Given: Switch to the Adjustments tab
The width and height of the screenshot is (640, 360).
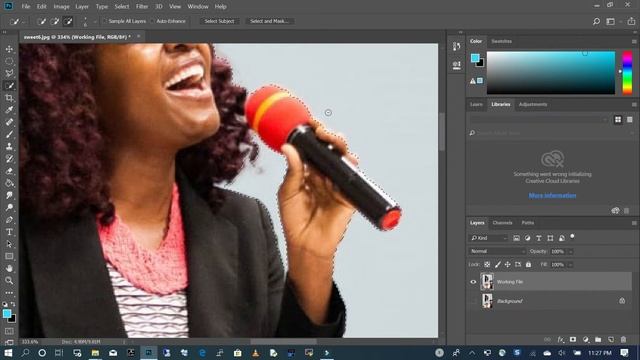Looking at the screenshot, I should pyautogui.click(x=533, y=104).
